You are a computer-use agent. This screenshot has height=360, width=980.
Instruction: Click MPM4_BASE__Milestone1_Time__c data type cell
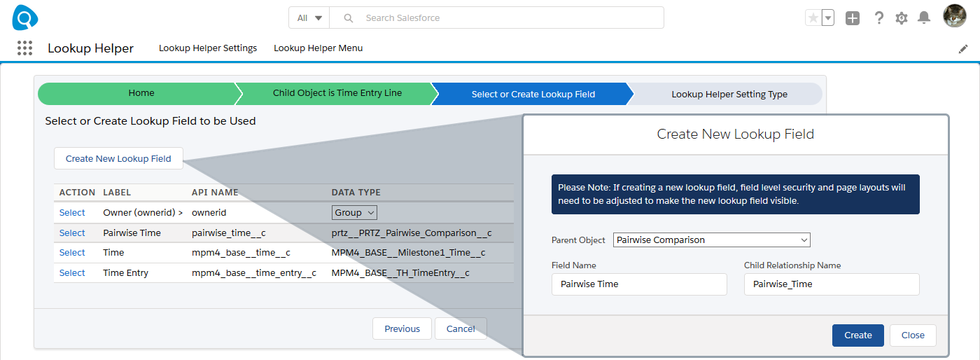408,252
